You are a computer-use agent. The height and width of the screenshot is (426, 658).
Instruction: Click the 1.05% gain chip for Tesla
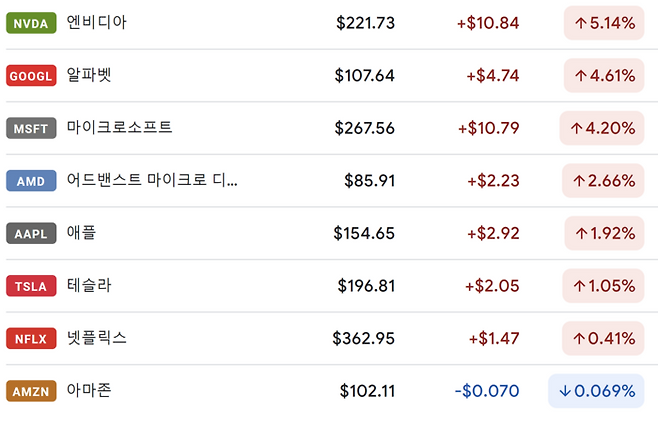click(604, 286)
